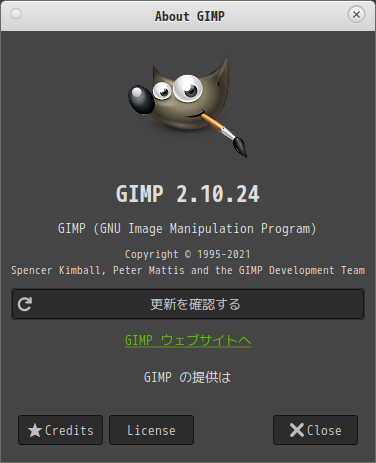The image size is (376, 463).
Task: Click the GIMP 2.10.24 version heading
Action: [x=188, y=194]
